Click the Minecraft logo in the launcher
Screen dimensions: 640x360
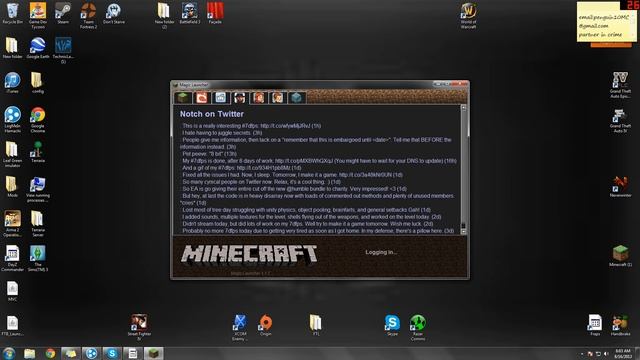249,255
